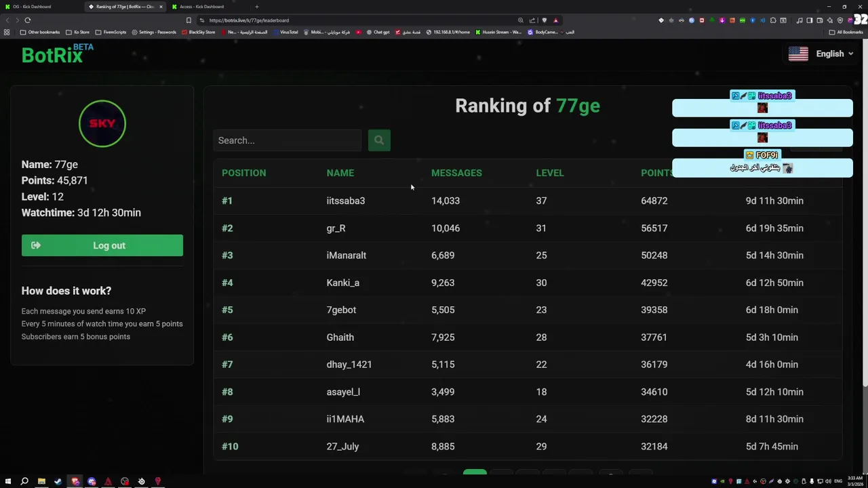Open Chat gpt bookmark
The height and width of the screenshot is (488, 868).
point(378,32)
